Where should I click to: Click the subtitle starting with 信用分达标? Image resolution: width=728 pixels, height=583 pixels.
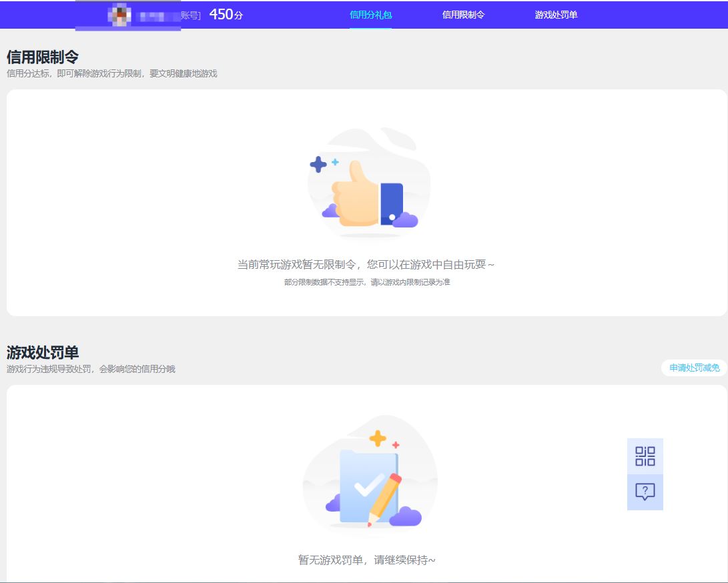coord(111,73)
